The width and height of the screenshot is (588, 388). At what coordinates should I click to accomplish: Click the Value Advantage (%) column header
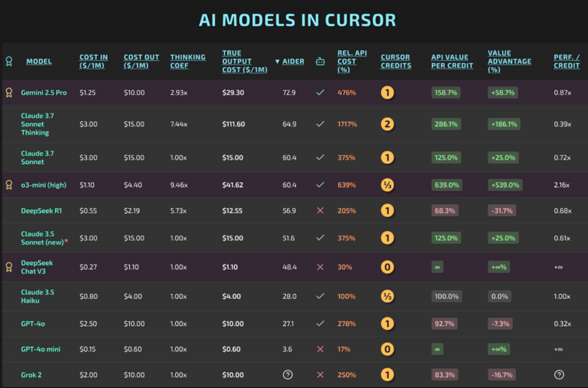click(x=510, y=61)
